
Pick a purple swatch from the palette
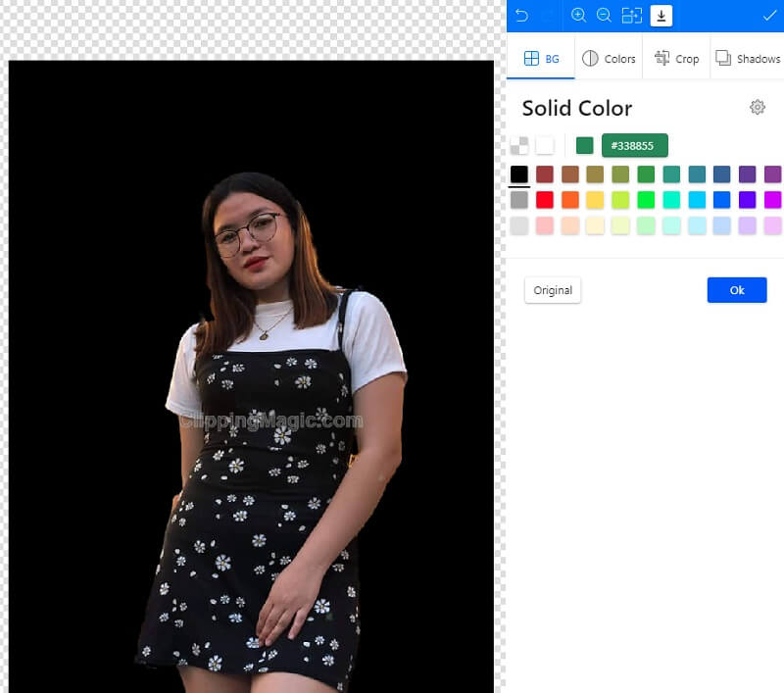click(747, 174)
